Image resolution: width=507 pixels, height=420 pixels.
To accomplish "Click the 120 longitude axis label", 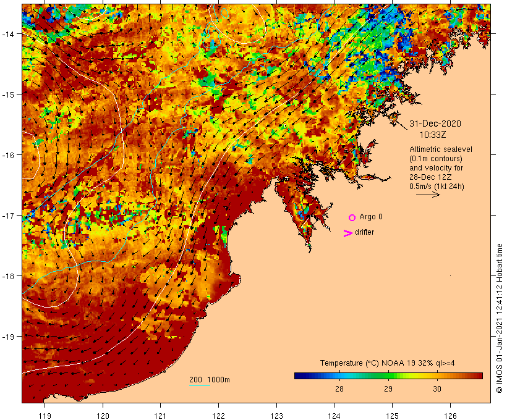I will click(103, 416).
